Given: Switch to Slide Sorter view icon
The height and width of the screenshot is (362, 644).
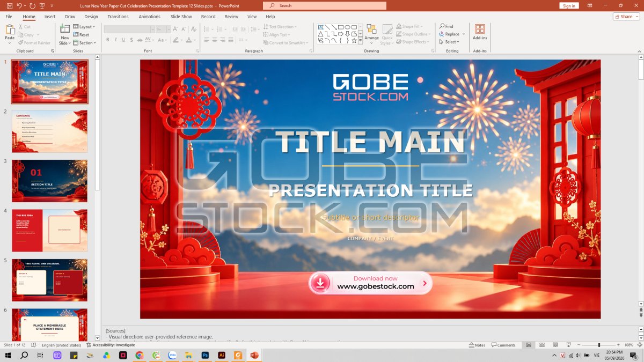Looking at the screenshot, I should [542, 345].
